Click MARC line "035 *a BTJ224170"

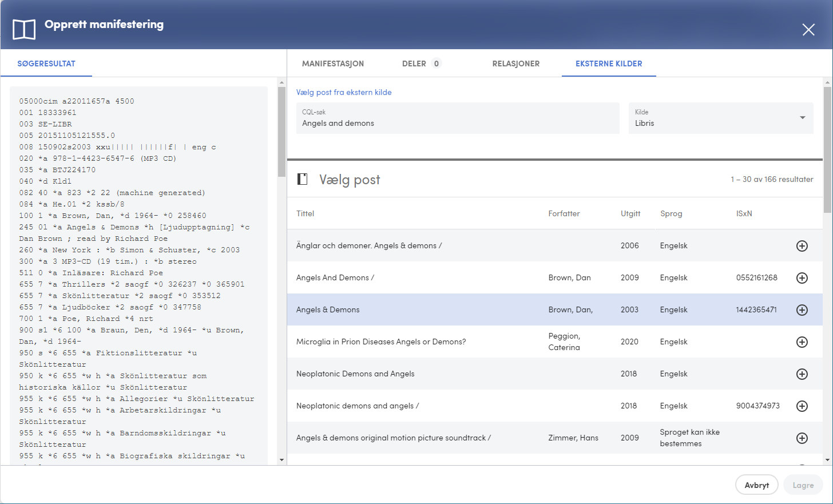[57, 170]
